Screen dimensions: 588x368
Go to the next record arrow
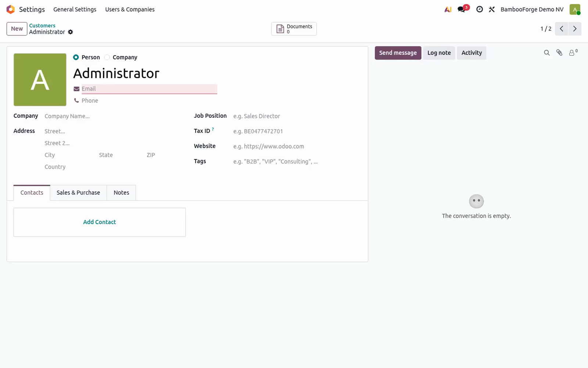(x=575, y=29)
